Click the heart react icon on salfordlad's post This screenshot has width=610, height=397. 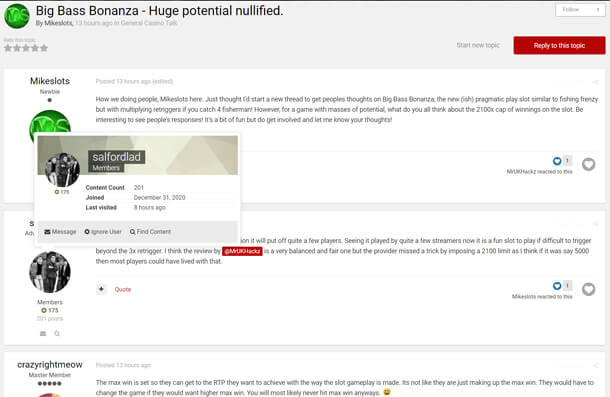coord(588,289)
